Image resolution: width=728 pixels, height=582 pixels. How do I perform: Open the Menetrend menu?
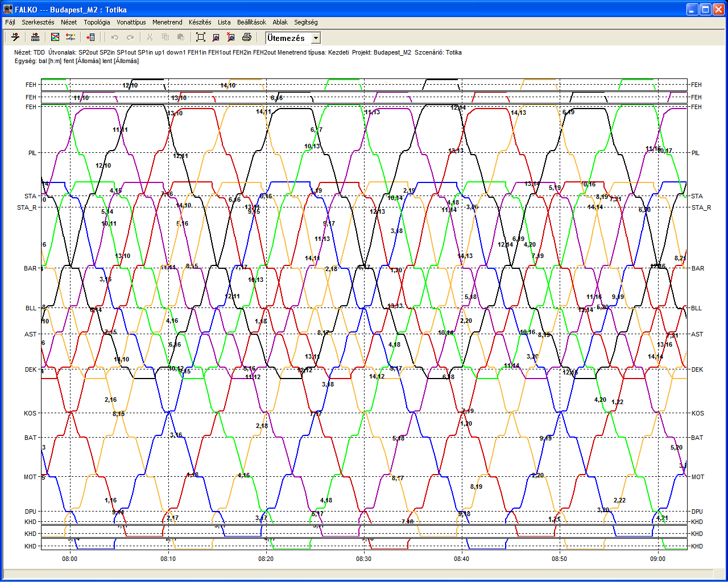click(x=167, y=22)
